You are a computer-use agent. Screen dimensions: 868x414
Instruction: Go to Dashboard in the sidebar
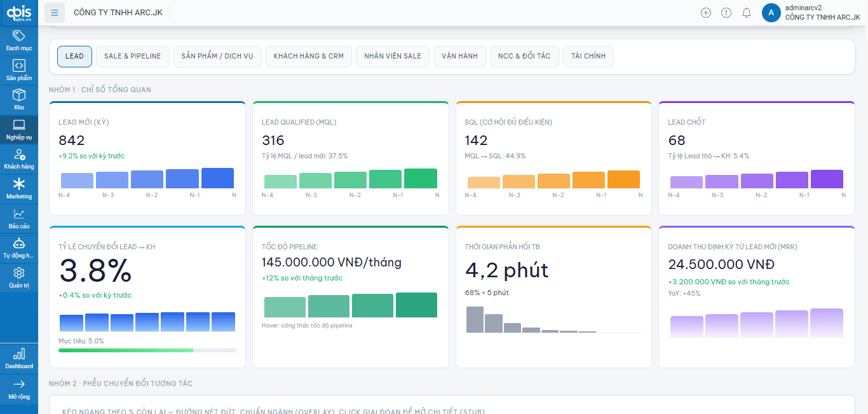(19, 355)
